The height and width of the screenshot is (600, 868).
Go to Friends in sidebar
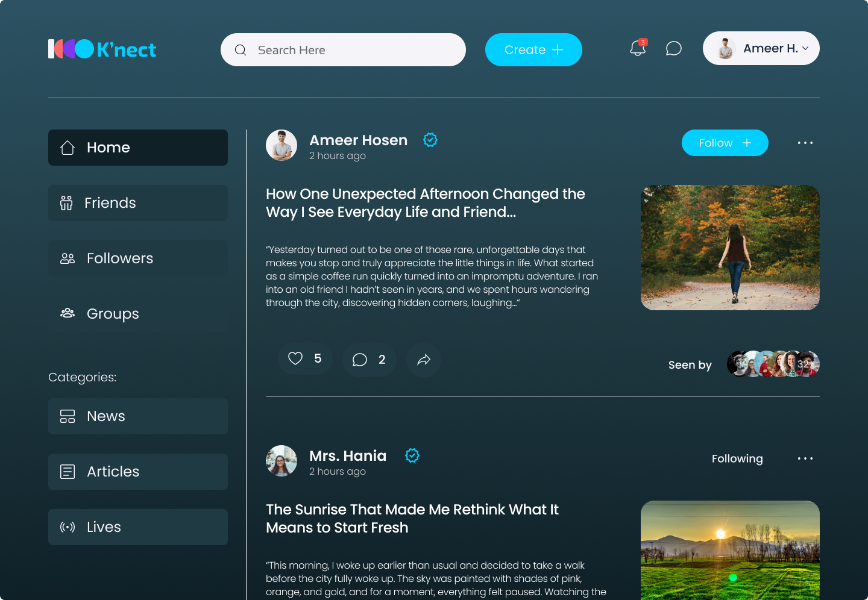pos(138,203)
